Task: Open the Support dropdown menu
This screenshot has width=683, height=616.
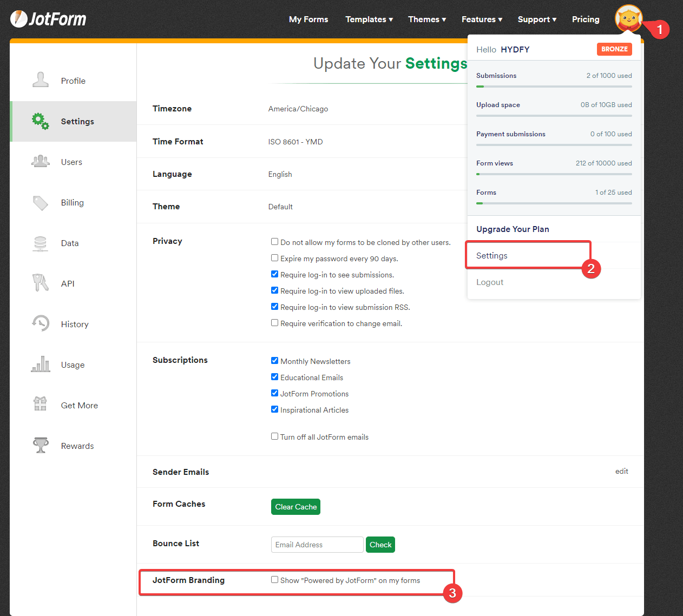Action: [536, 19]
